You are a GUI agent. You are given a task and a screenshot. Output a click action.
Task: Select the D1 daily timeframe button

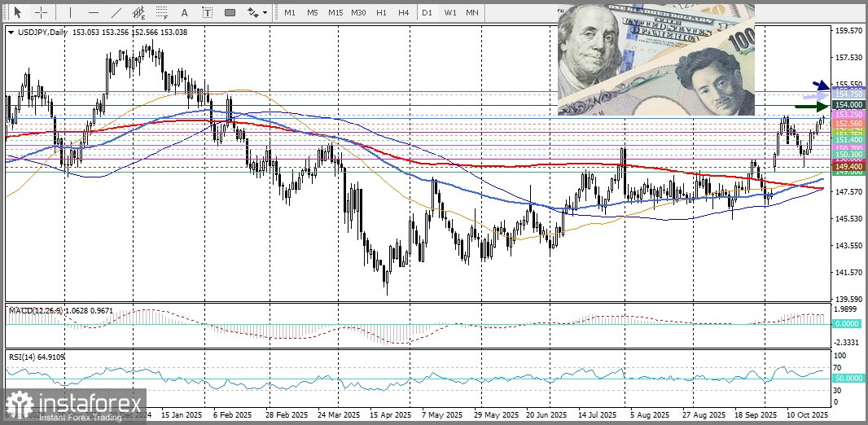(426, 12)
